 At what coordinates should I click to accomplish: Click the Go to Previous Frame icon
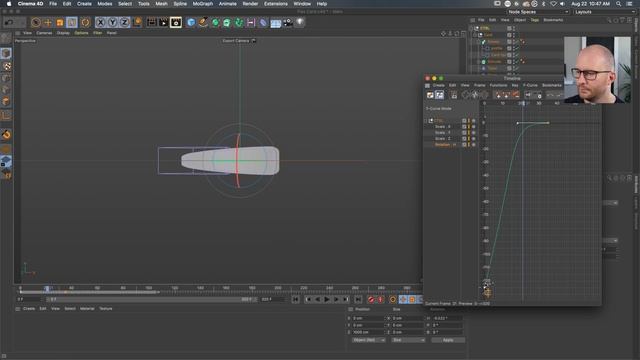tap(318, 300)
